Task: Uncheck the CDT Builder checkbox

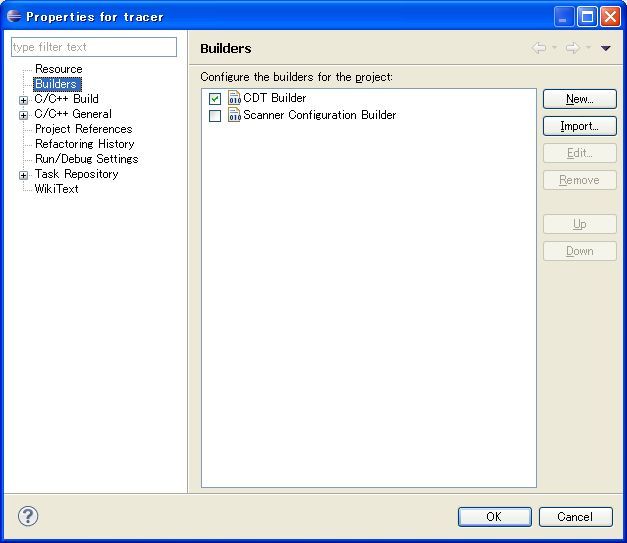Action: [215, 98]
